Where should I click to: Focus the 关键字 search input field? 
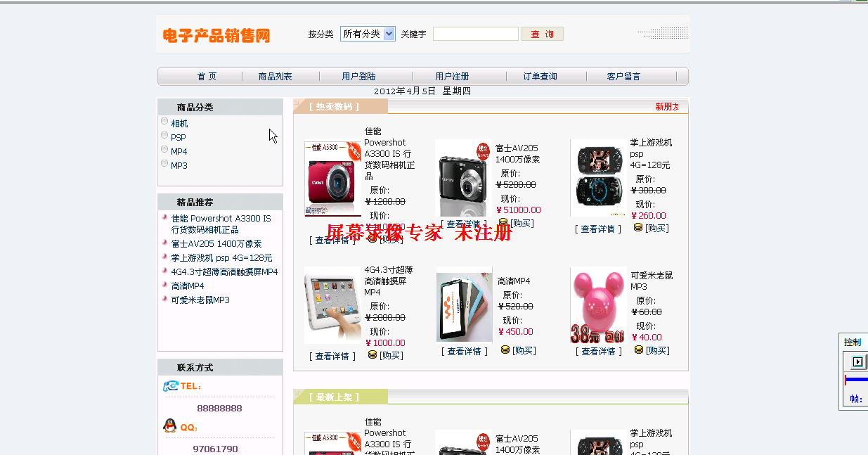coord(476,34)
